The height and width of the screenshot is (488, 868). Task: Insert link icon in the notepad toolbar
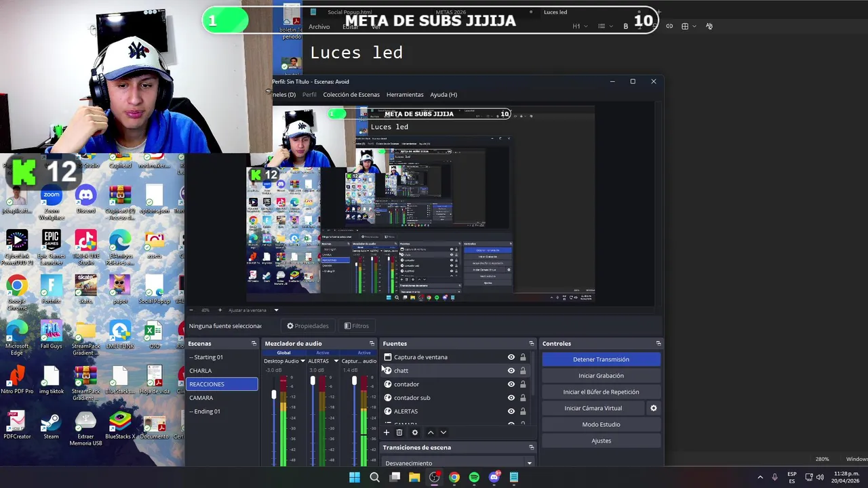(x=669, y=26)
